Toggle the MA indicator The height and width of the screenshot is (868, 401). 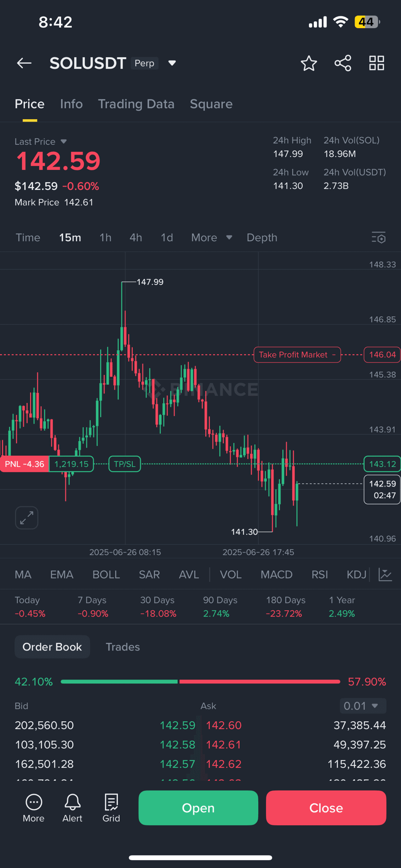click(x=23, y=575)
